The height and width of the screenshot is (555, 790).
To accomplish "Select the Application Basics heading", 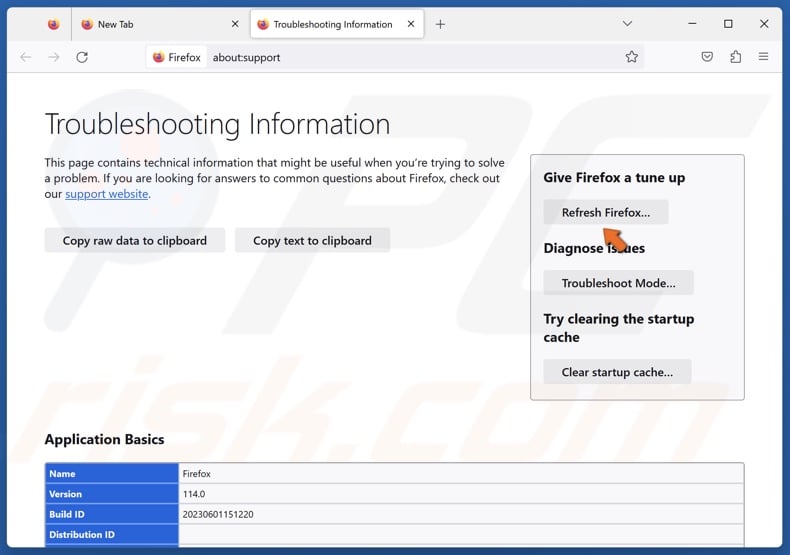I will (x=104, y=440).
